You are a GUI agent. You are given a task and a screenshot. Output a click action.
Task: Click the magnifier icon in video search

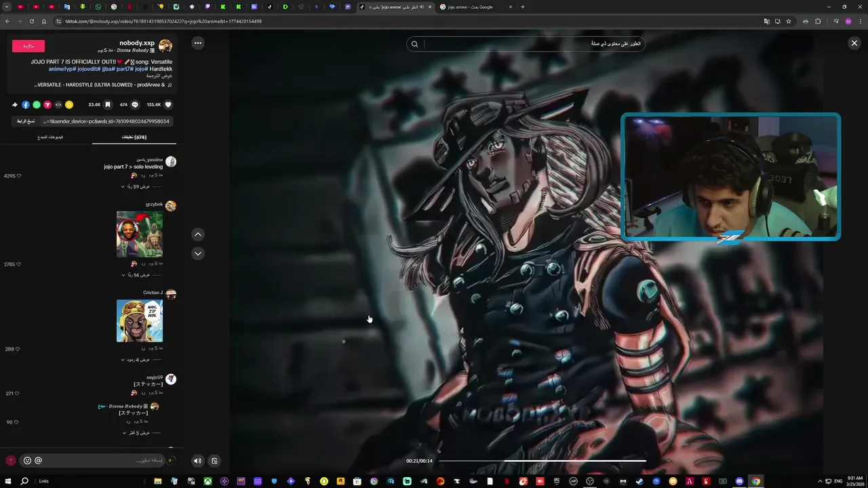(414, 44)
